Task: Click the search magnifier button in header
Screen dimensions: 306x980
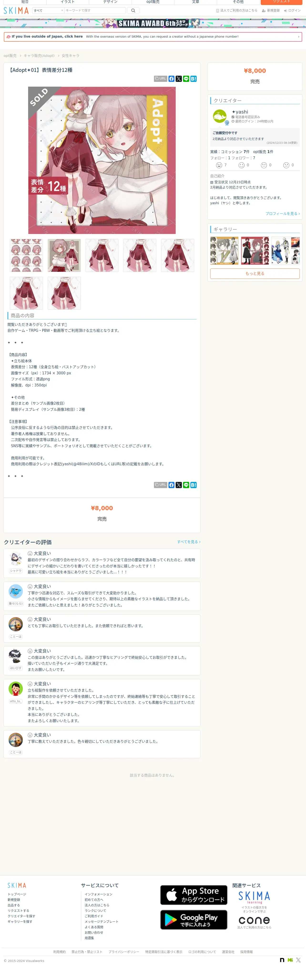Action: [133, 11]
